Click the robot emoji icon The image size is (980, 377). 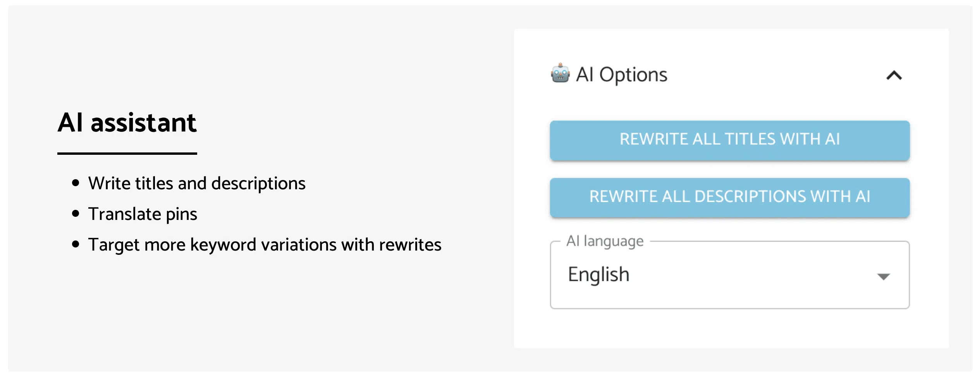[x=560, y=73]
